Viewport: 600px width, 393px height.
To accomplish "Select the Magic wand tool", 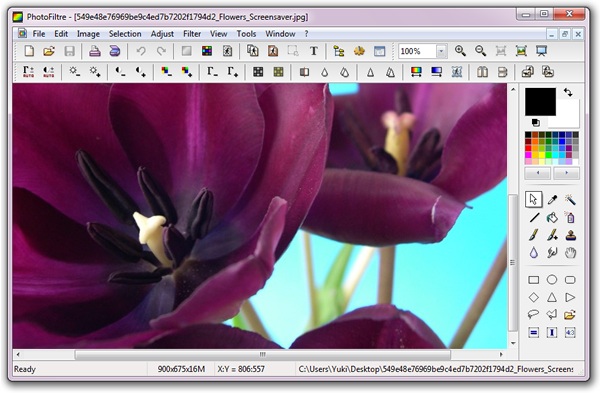I will click(x=570, y=199).
